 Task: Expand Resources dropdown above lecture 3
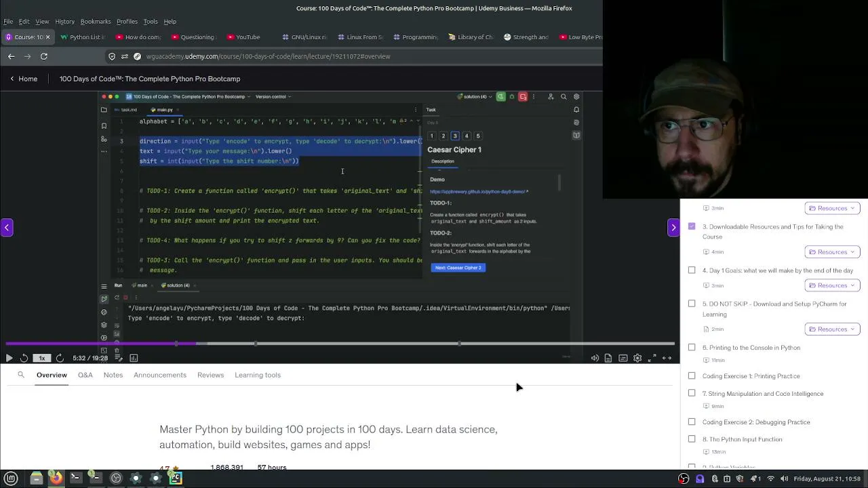point(832,208)
